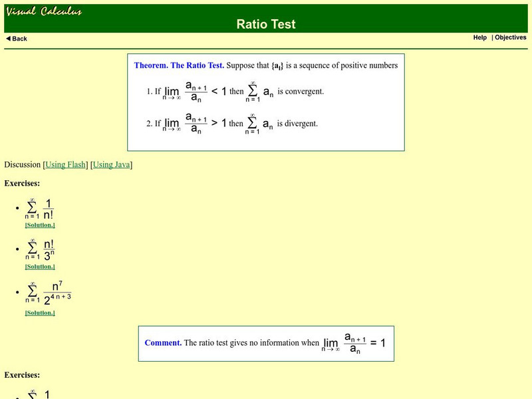
Task: Click the 1/n! series formula
Action: coord(39,209)
